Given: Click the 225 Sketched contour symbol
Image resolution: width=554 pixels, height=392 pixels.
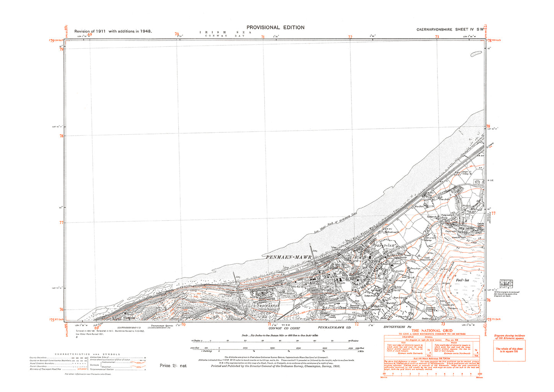Looking at the screenshot, I should pyautogui.click(x=139, y=367).
